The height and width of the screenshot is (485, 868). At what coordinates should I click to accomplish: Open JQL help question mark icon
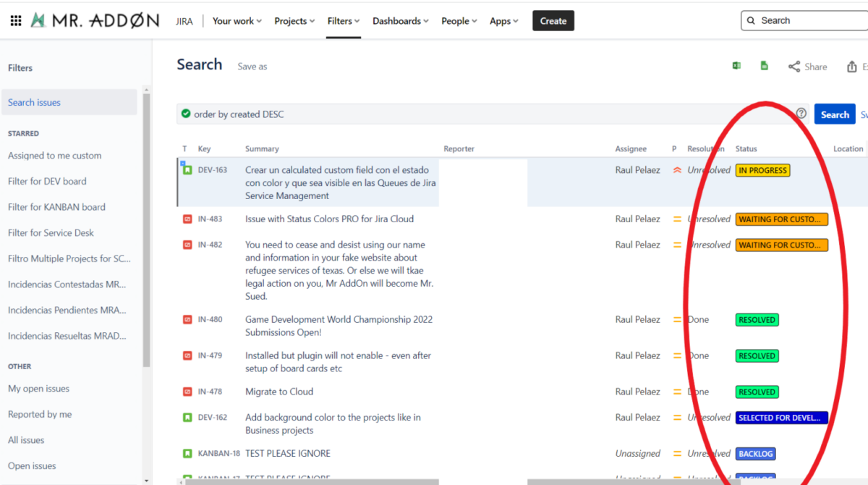click(x=801, y=114)
